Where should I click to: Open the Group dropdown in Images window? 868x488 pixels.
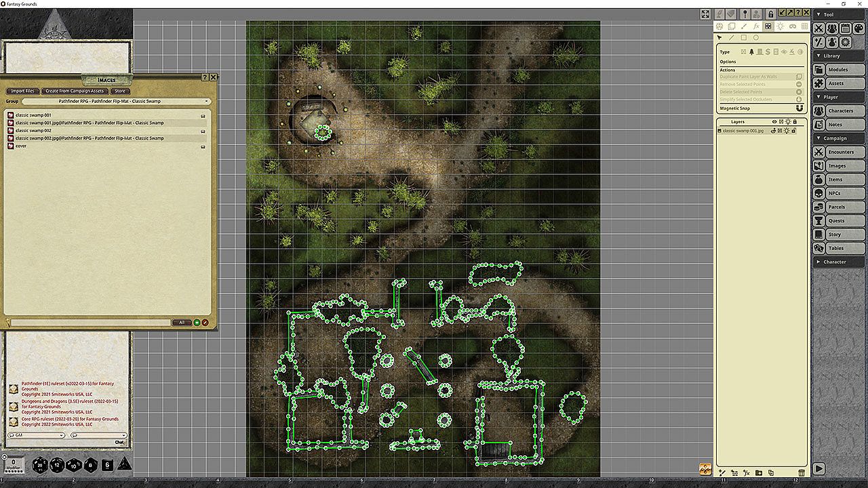[x=115, y=101]
